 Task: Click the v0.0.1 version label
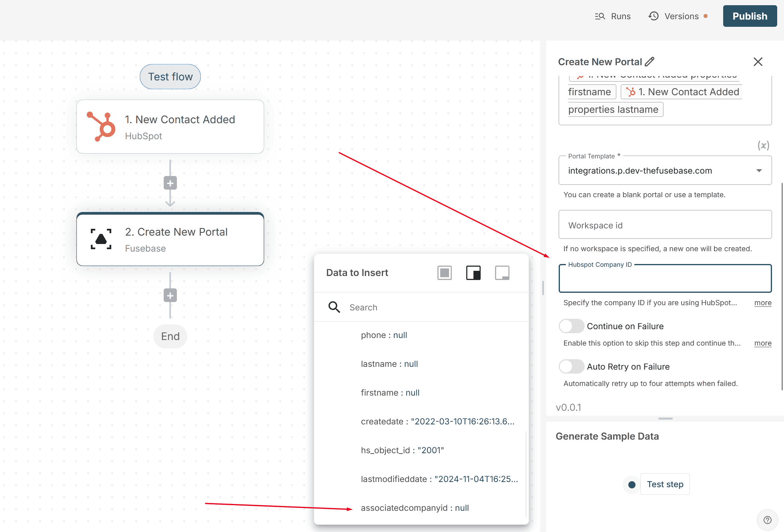click(568, 407)
